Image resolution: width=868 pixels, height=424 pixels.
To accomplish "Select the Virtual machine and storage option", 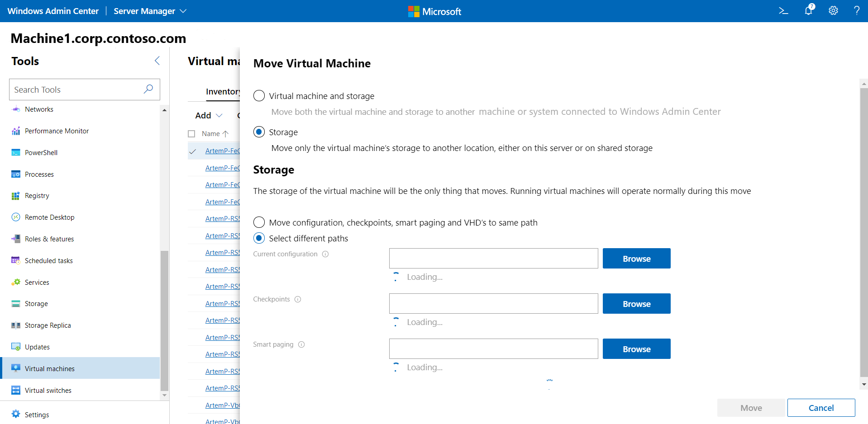I will [259, 96].
